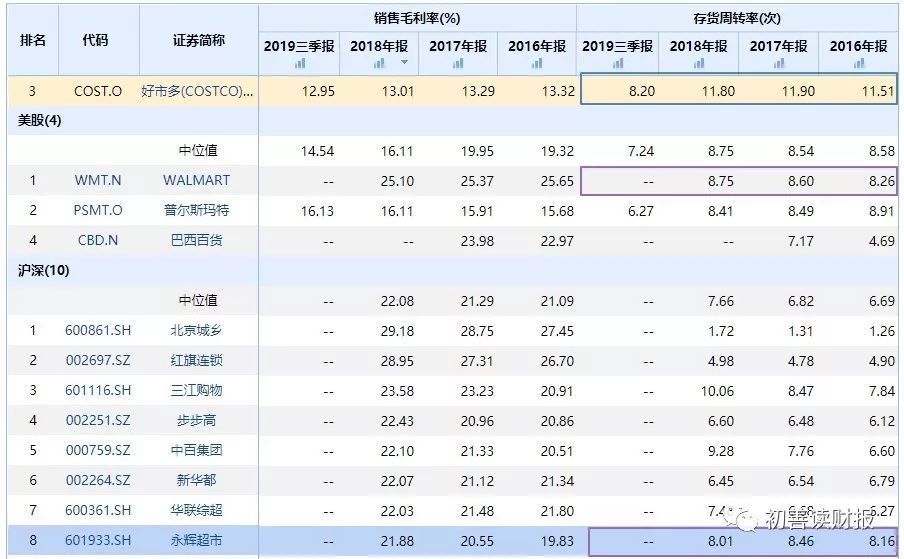Open stock code 600861.SH
This screenshot has height=559, width=904.
coord(98,330)
